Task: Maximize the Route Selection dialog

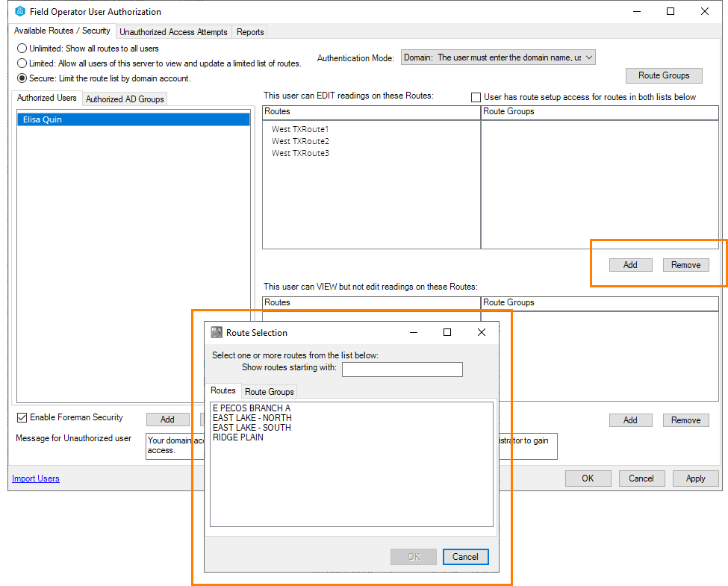Action: [x=447, y=332]
